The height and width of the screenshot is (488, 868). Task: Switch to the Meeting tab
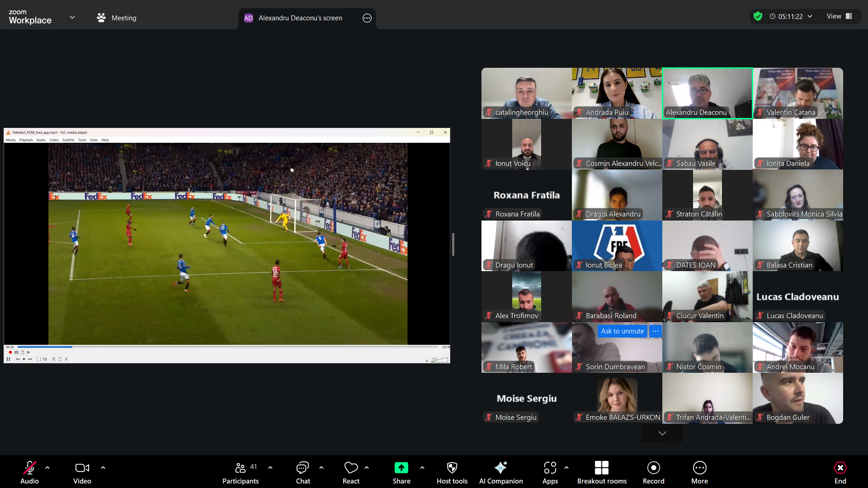click(117, 18)
